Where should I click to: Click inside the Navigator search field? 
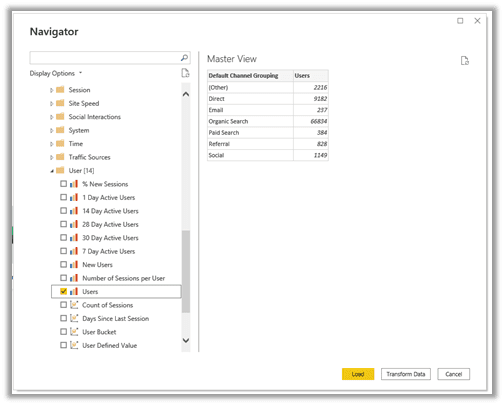tap(105, 58)
